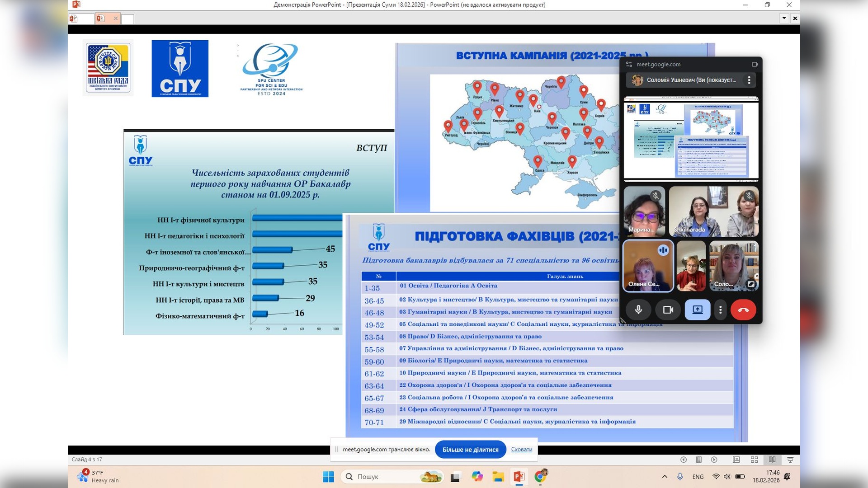Open the slide menu icon between the arrows
The height and width of the screenshot is (488, 868).
[x=699, y=460]
